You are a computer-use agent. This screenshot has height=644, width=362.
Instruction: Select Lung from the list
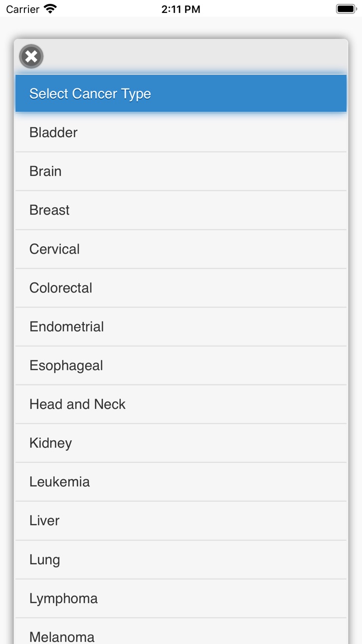(181, 560)
